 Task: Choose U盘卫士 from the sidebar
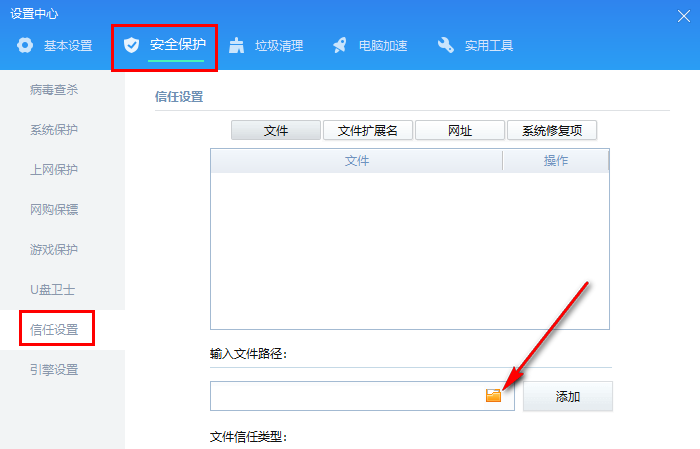point(53,290)
